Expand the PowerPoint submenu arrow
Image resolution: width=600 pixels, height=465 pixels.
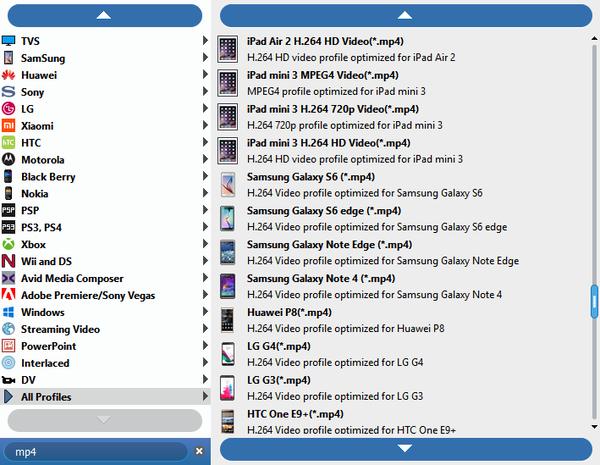205,345
